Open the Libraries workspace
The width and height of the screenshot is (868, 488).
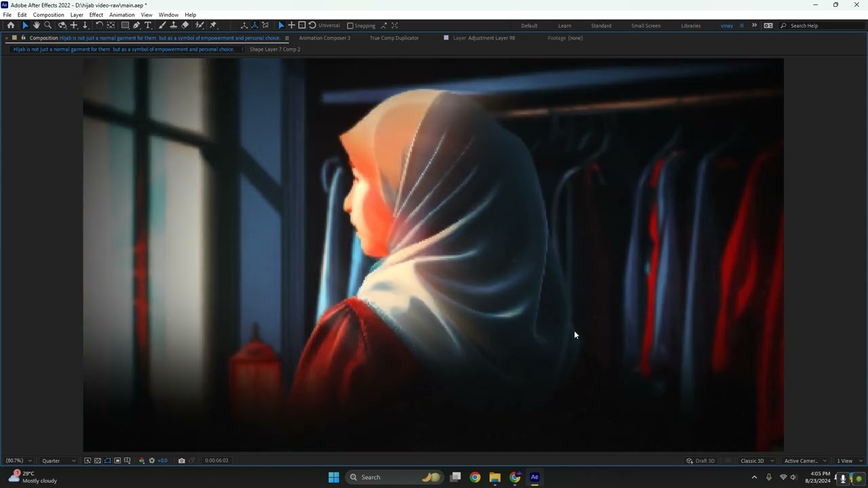[x=691, y=26]
